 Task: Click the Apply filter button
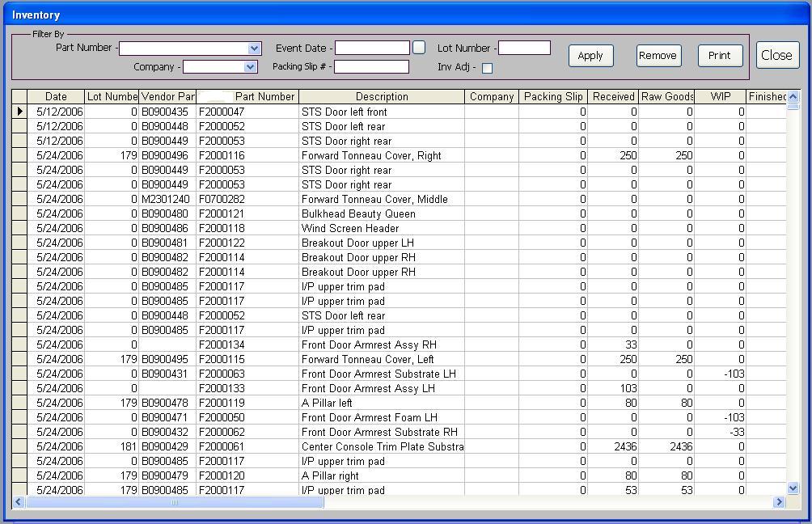coord(590,56)
